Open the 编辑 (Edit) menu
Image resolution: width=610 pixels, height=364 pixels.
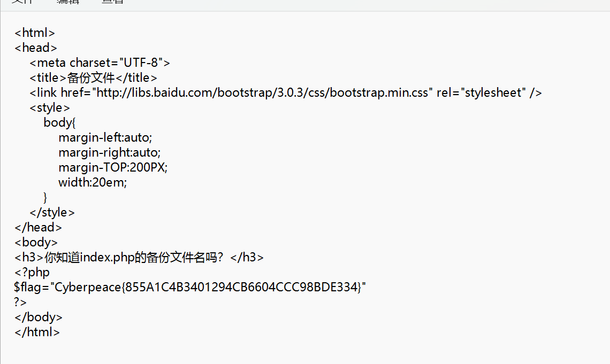(x=67, y=2)
